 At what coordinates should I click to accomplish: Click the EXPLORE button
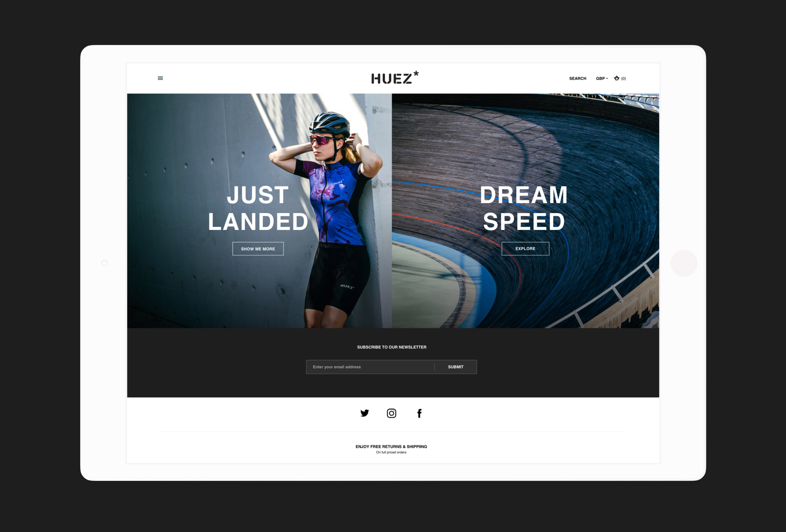(525, 249)
